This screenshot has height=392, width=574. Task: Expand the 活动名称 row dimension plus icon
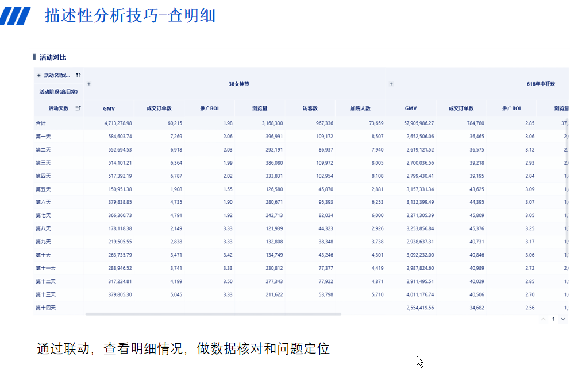point(39,75)
